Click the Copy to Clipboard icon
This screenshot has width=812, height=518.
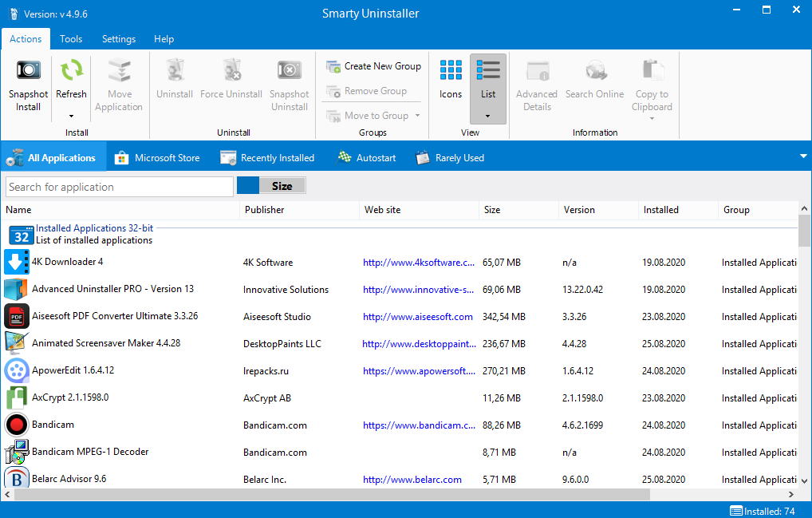tap(652, 70)
